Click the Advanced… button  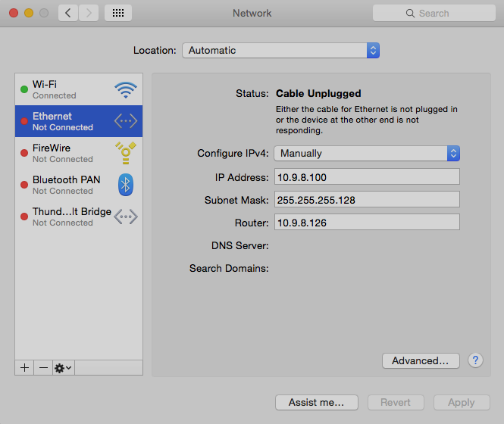[421, 360]
